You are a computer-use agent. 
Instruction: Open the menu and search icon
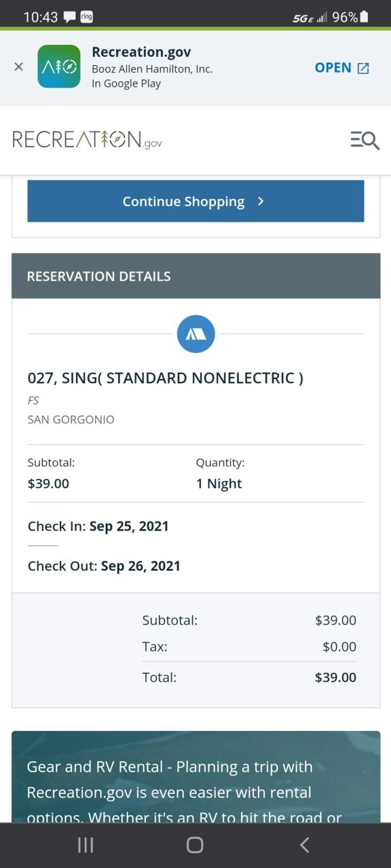pos(365,140)
